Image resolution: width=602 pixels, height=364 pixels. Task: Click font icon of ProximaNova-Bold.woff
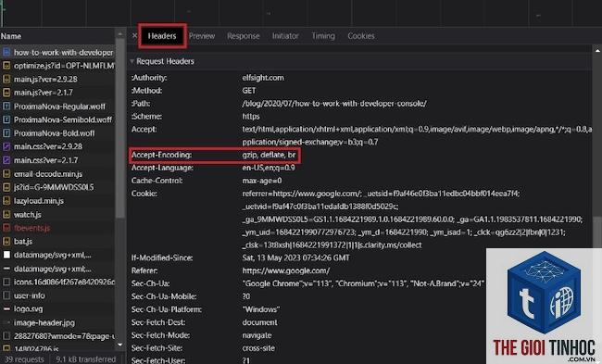6,133
